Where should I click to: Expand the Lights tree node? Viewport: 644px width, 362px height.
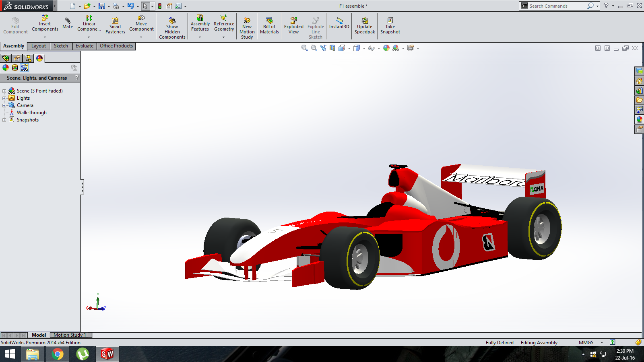4,98
